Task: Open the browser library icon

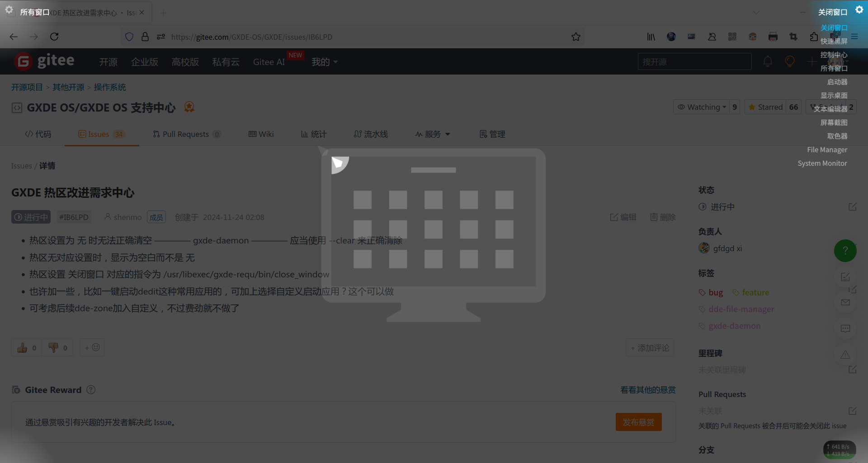Action: tap(651, 37)
